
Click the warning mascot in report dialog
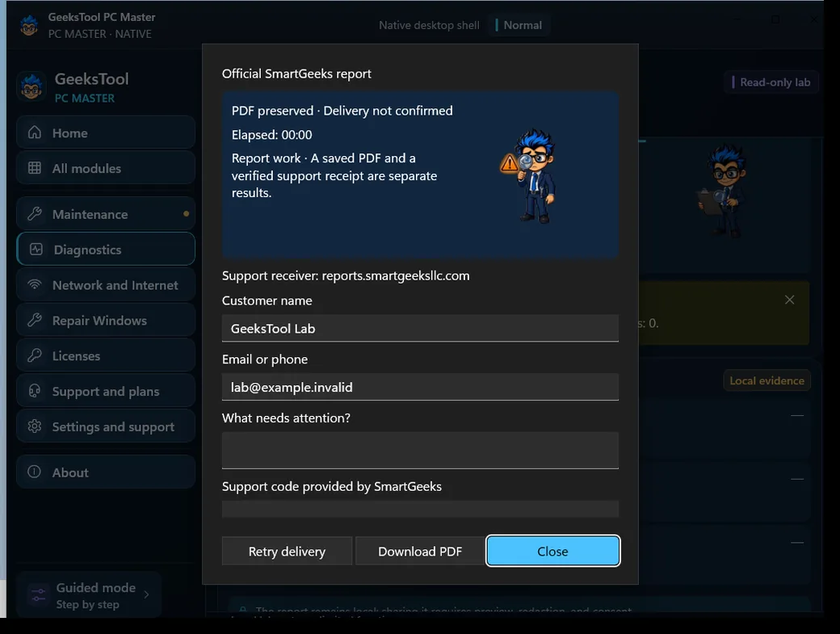[x=529, y=175]
